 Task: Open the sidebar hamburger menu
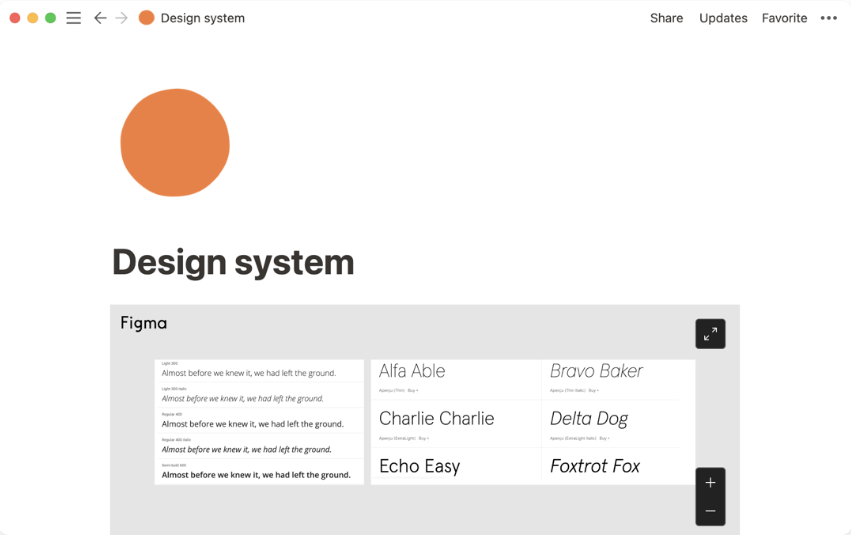click(x=73, y=18)
